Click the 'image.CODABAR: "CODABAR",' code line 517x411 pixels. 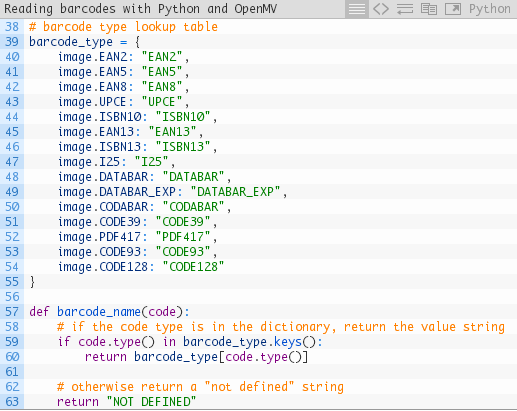(145, 207)
